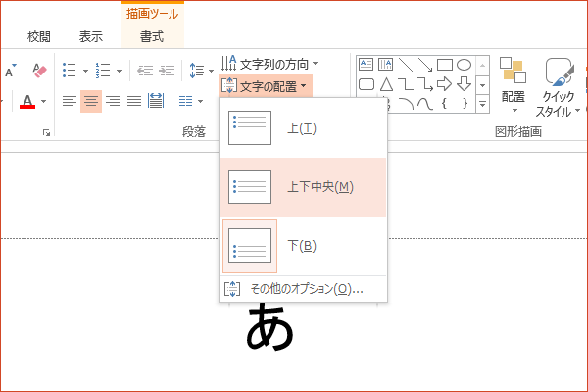Select the 書式 tab under 描画ツール
The width and height of the screenshot is (588, 392).
click(152, 37)
